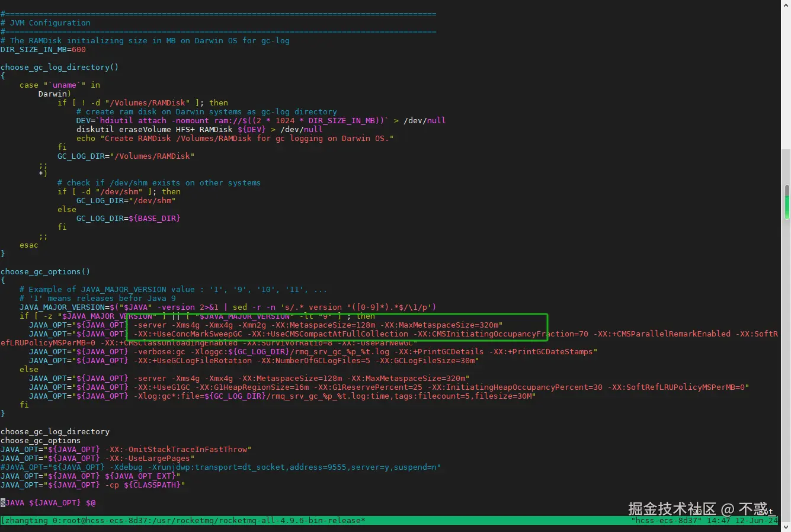The width and height of the screenshot is (791, 532).
Task: Click the '-XX:+UseConcMarkSweepGC' option
Action: pyautogui.click(x=188, y=334)
